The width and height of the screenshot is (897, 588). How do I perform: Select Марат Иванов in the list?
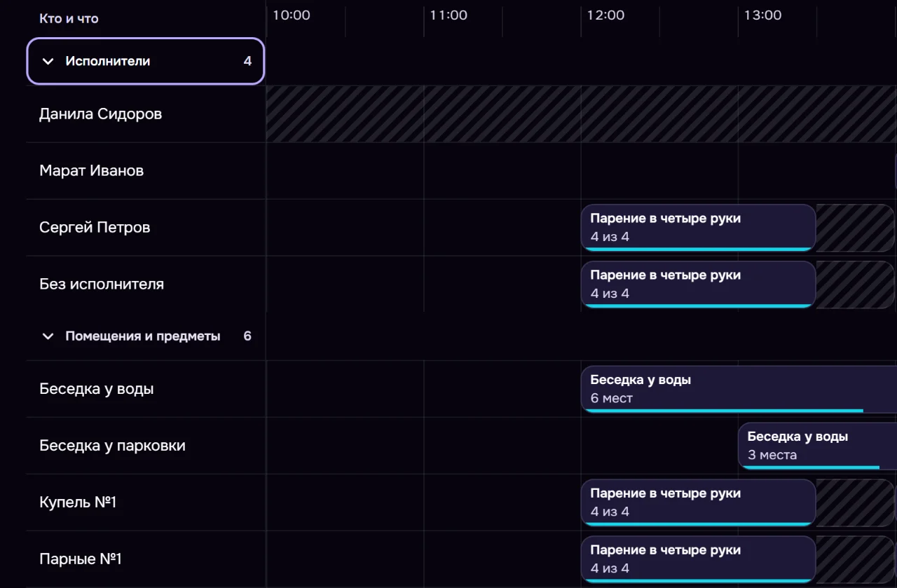(x=92, y=171)
